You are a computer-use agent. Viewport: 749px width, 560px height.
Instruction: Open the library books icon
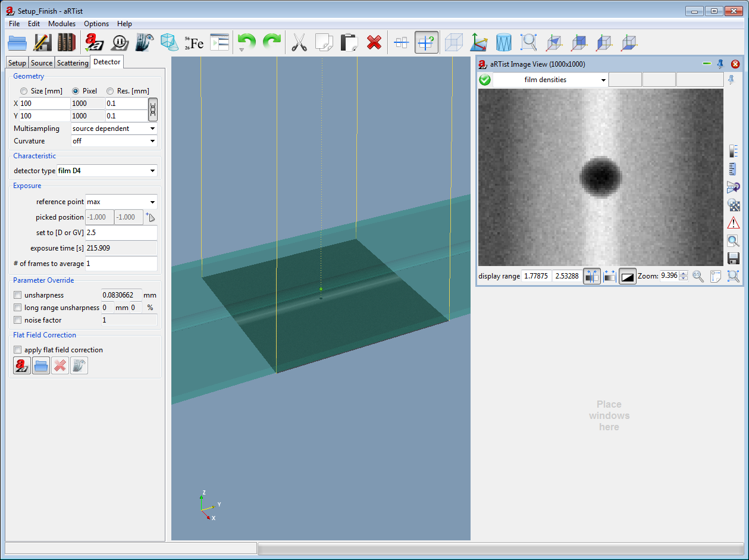(x=66, y=43)
